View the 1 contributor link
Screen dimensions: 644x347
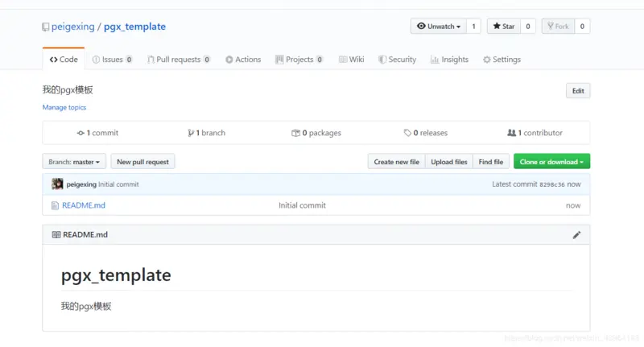535,133
